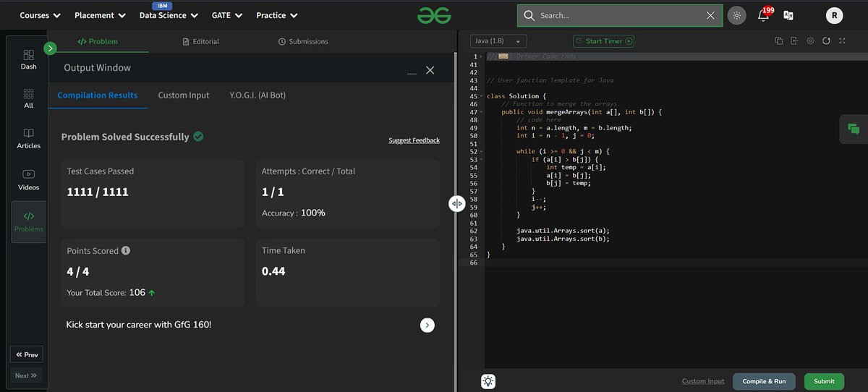This screenshot has width=868, height=392.
Task: Click line number 66 in the editor
Action: 474,263
